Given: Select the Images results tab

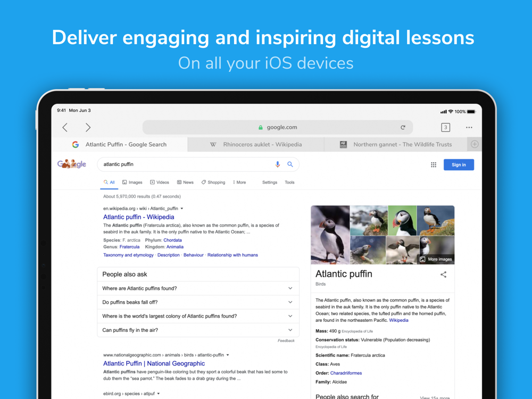Looking at the screenshot, I should click(x=132, y=182).
